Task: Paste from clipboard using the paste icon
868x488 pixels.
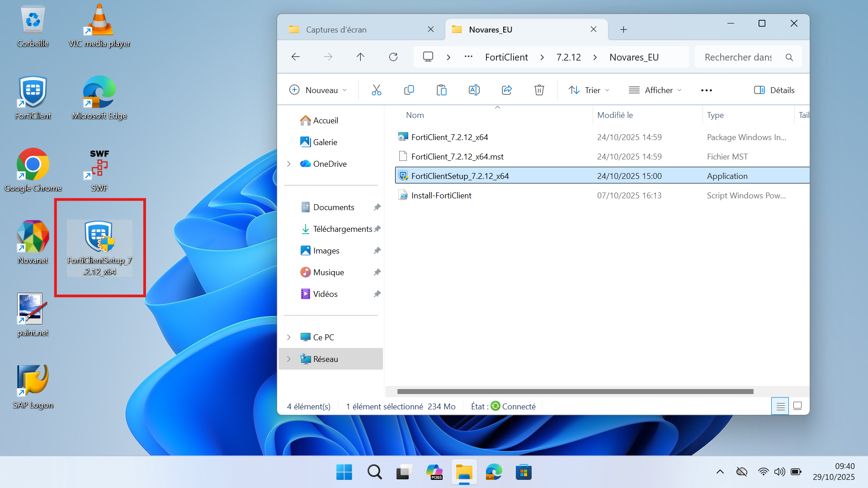Action: (x=442, y=90)
